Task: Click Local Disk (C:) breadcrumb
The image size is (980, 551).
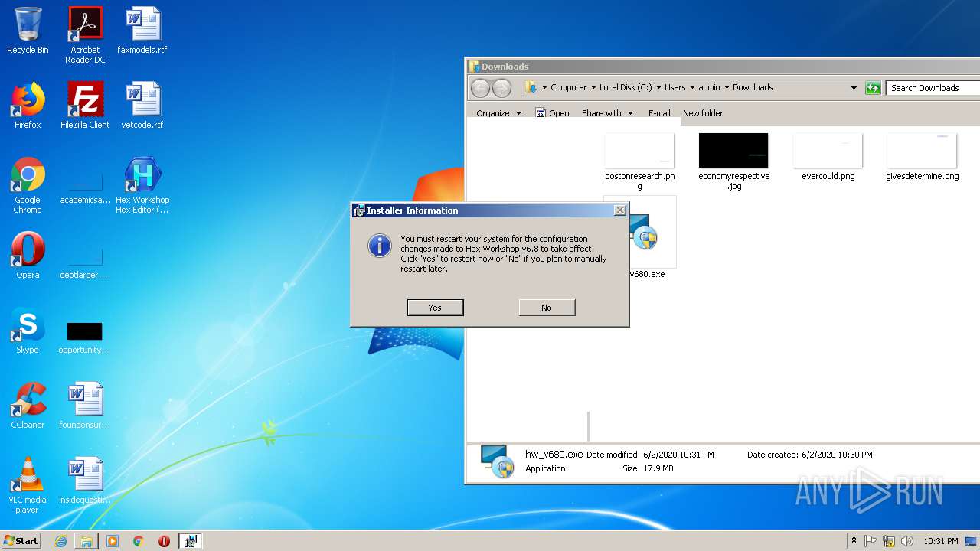Action: coord(626,87)
